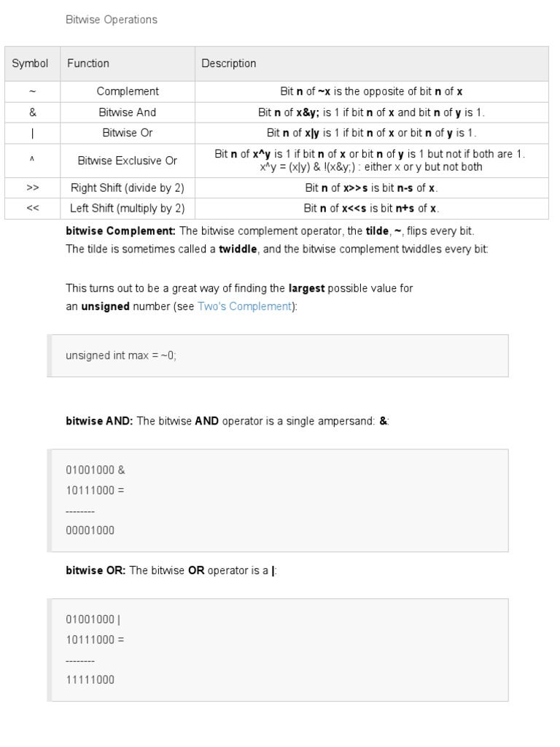Screen dimensions: 560x747
Task: Click the '01001000 &' code line
Action: tap(96, 471)
